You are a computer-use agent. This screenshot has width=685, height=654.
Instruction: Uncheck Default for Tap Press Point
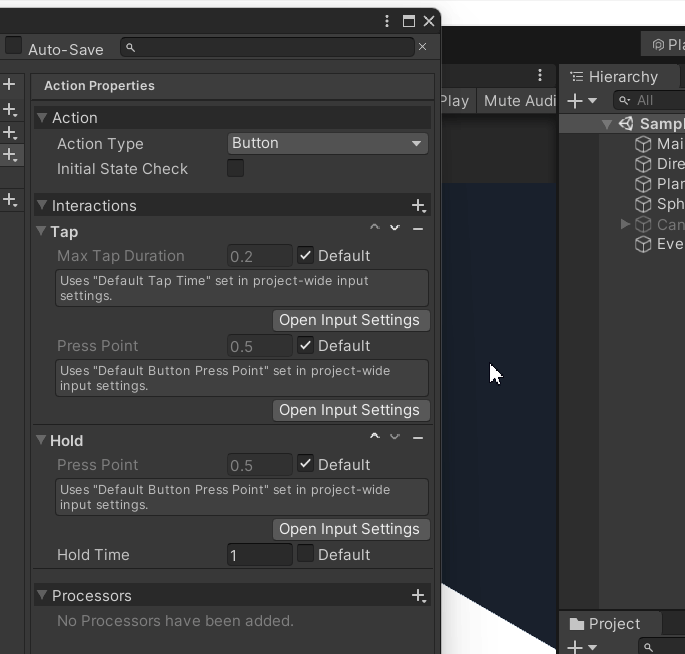(x=305, y=345)
